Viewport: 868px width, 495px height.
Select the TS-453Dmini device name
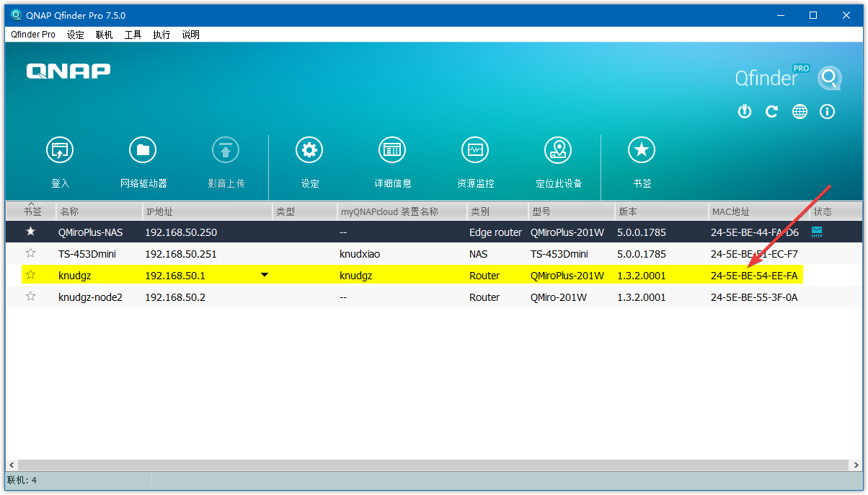point(87,254)
